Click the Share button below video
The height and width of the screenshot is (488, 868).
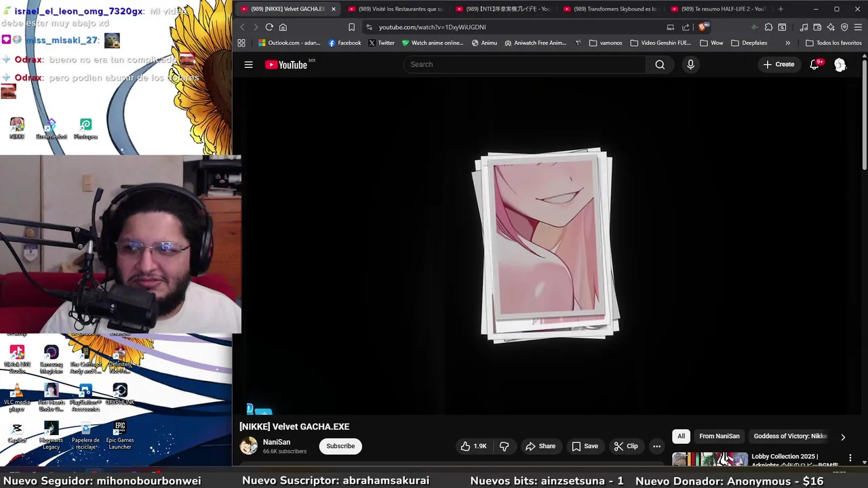pyautogui.click(x=540, y=446)
